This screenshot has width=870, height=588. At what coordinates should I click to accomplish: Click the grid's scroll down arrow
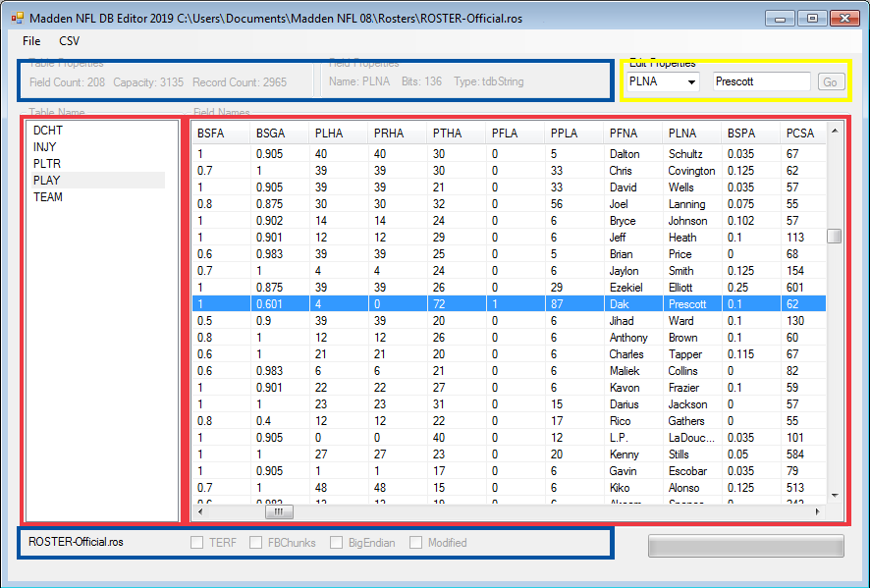(x=835, y=496)
